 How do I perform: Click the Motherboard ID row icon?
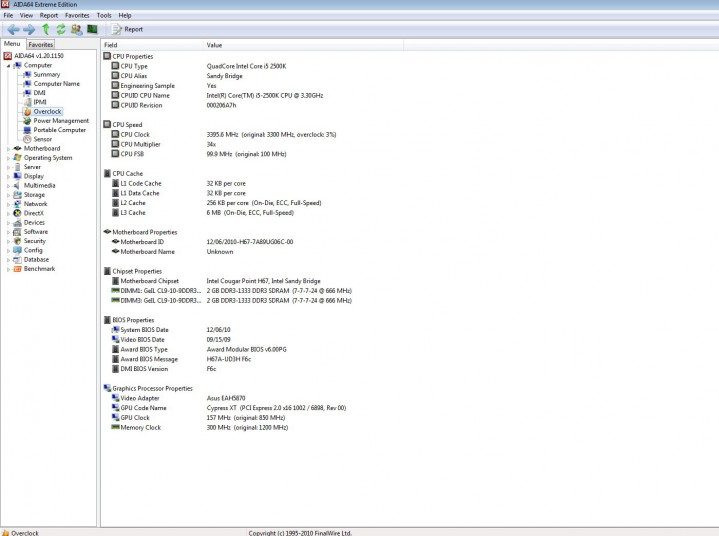coord(116,242)
